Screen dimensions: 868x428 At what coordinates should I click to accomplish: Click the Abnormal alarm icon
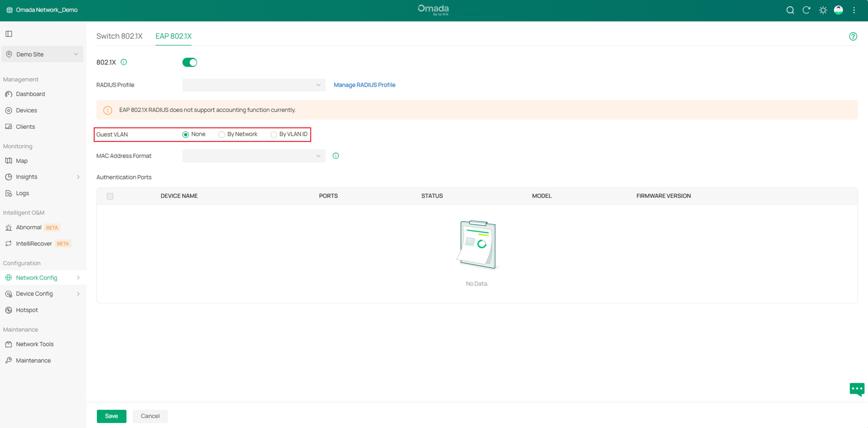point(9,227)
